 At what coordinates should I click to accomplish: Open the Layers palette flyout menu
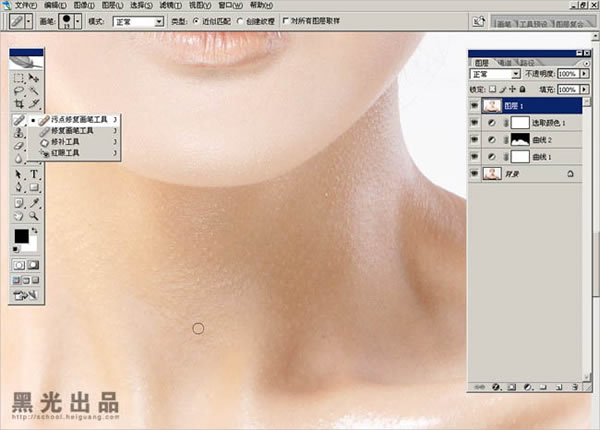point(587,63)
